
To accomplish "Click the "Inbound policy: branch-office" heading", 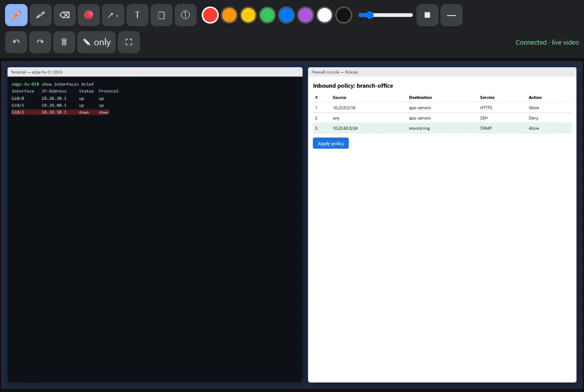I will pyautogui.click(x=353, y=86).
